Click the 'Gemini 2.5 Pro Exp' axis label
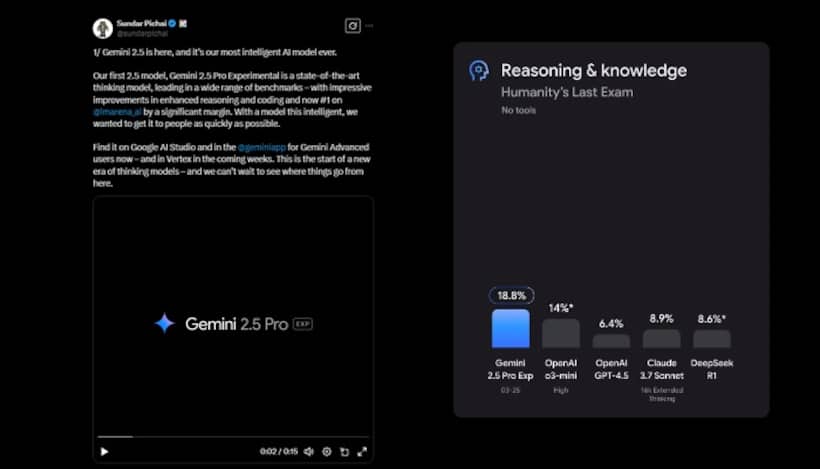 click(x=510, y=369)
